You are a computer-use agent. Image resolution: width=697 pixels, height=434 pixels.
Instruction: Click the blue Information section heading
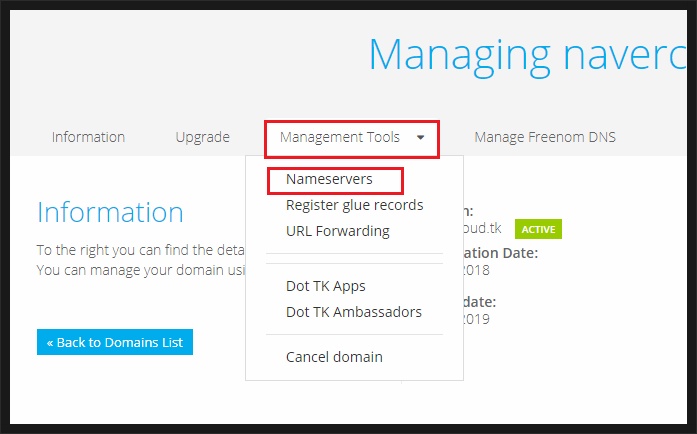tap(110, 212)
